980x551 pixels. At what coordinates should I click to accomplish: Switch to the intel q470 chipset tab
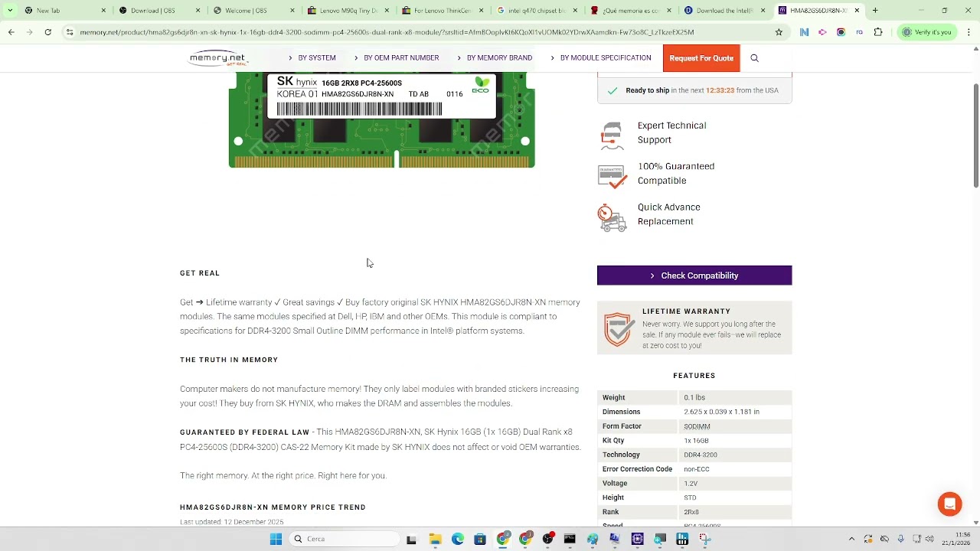point(536,11)
